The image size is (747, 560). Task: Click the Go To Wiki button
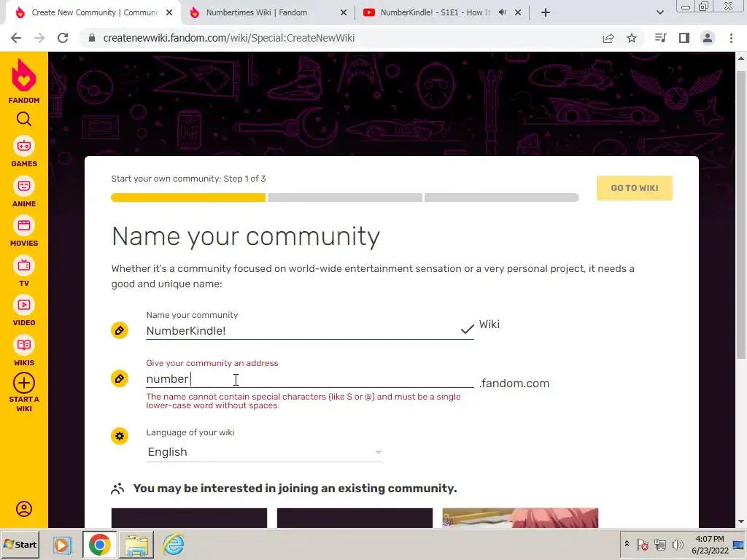point(635,188)
